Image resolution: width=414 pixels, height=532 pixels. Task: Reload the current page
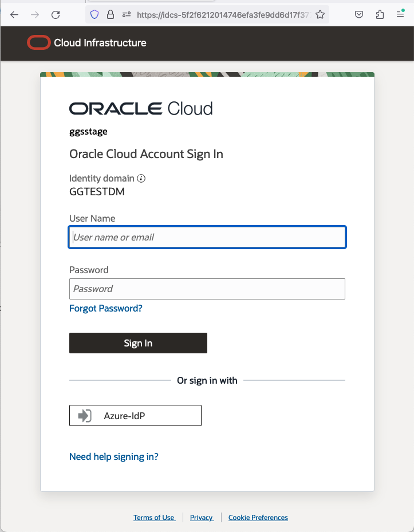(56, 14)
